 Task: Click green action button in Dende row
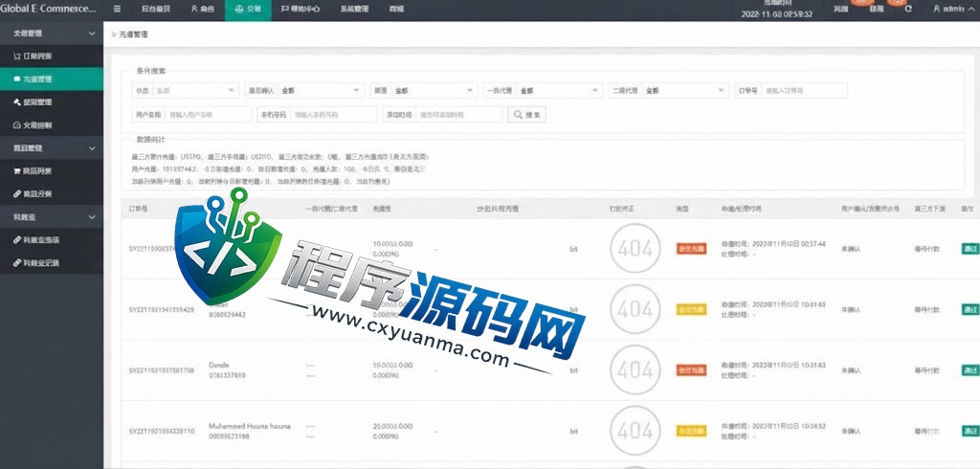click(x=970, y=370)
